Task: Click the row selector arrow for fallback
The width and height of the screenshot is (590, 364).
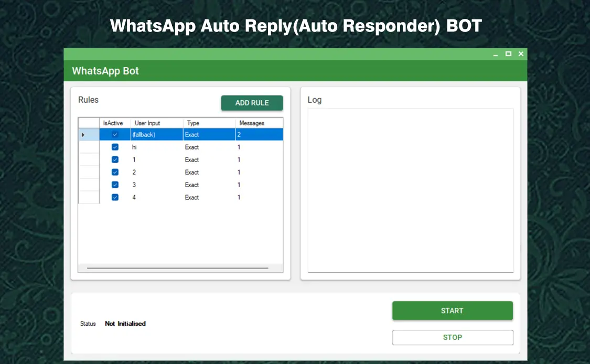Action: [x=83, y=135]
